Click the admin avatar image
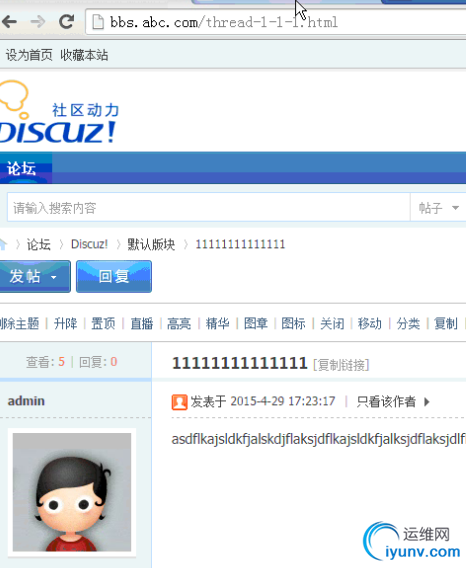The image size is (466, 568). [72, 492]
